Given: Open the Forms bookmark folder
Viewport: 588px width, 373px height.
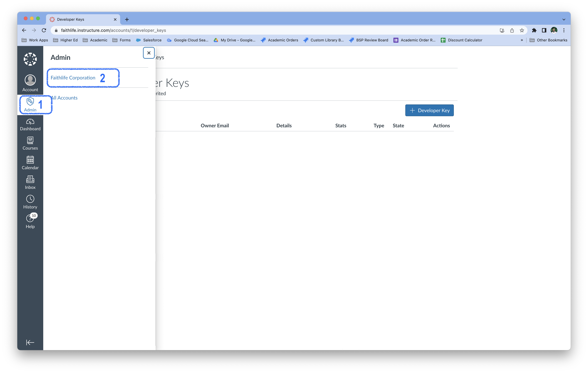Looking at the screenshot, I should click(x=121, y=40).
